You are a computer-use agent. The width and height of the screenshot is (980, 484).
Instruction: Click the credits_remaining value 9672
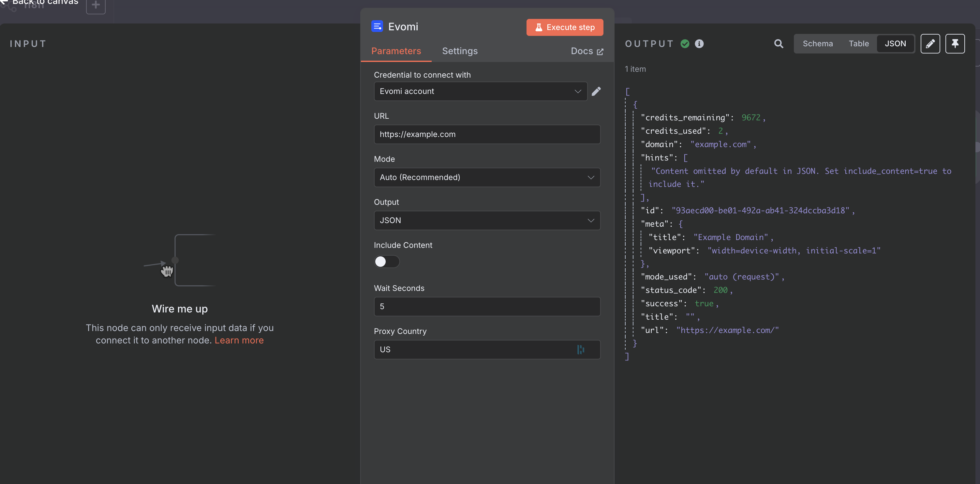click(751, 117)
